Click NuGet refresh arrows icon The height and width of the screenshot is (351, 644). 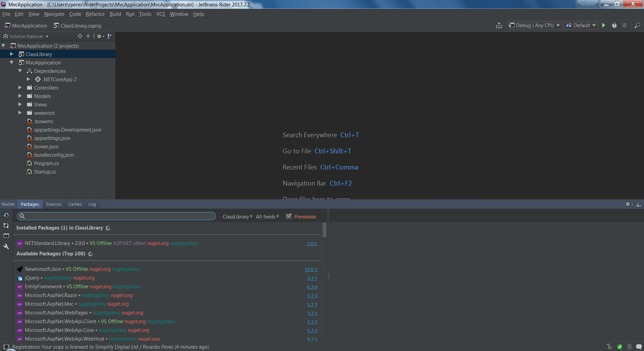click(6, 225)
